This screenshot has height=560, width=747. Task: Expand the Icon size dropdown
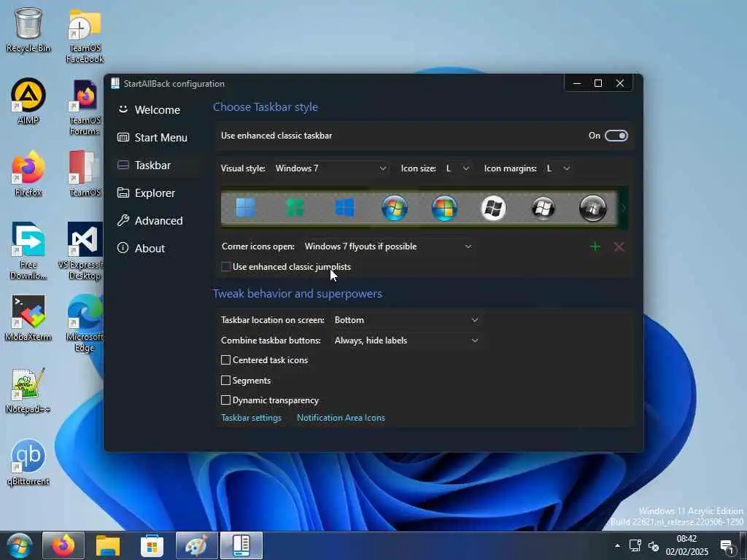click(457, 168)
